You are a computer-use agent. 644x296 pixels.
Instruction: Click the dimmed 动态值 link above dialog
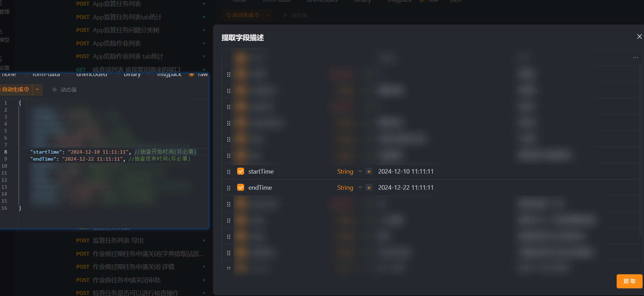(295, 15)
